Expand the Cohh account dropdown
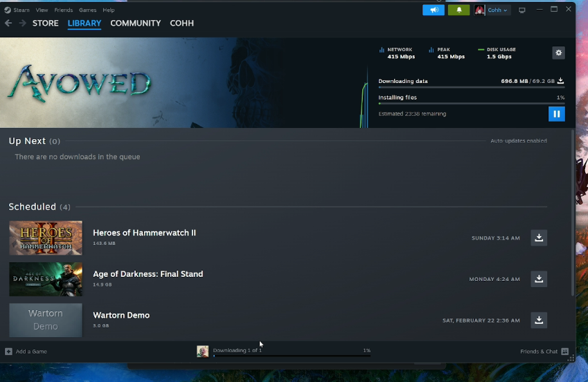588x382 pixels. 497,10
